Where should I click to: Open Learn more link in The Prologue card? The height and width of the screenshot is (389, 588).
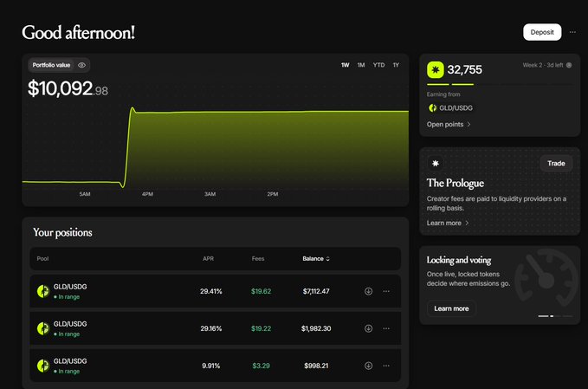coord(448,224)
